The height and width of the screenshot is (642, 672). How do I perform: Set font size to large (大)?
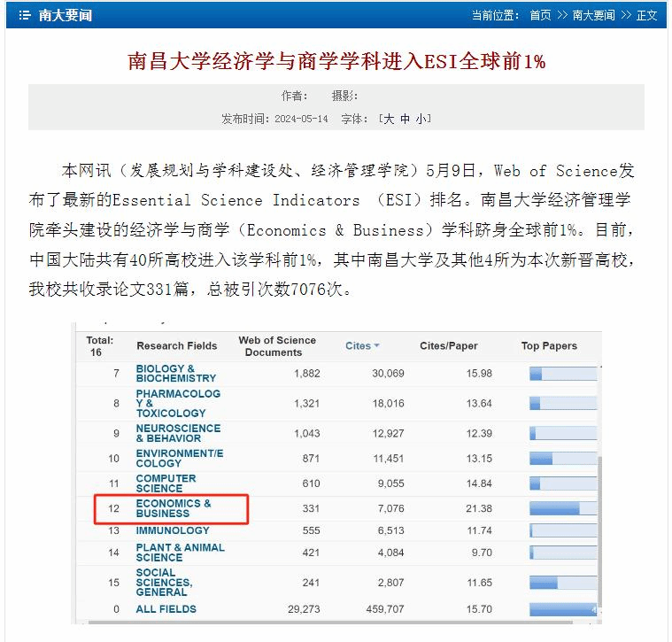coord(388,119)
